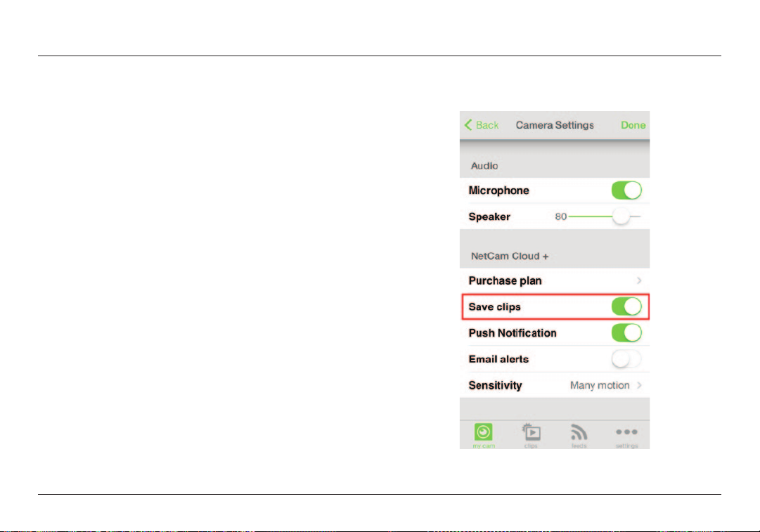This screenshot has width=760, height=532.
Task: Click the 'Camera Settings' title
Action: (555, 125)
